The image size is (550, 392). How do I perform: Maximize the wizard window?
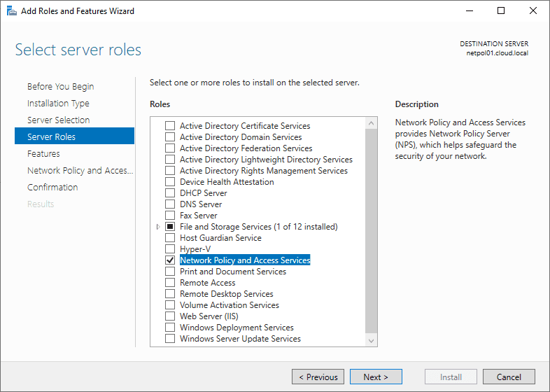[x=501, y=11]
